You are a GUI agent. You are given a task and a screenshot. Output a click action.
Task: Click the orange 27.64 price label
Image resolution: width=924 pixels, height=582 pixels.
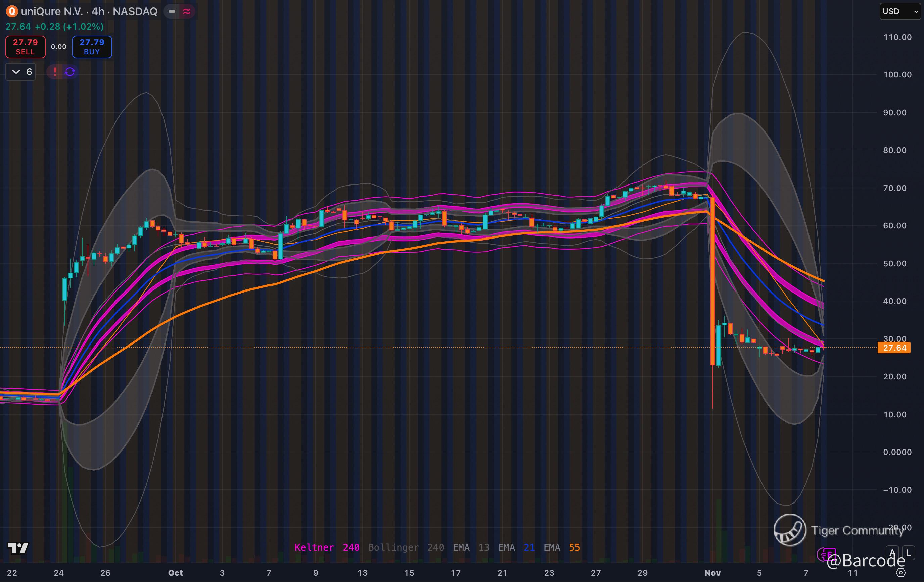coord(894,348)
